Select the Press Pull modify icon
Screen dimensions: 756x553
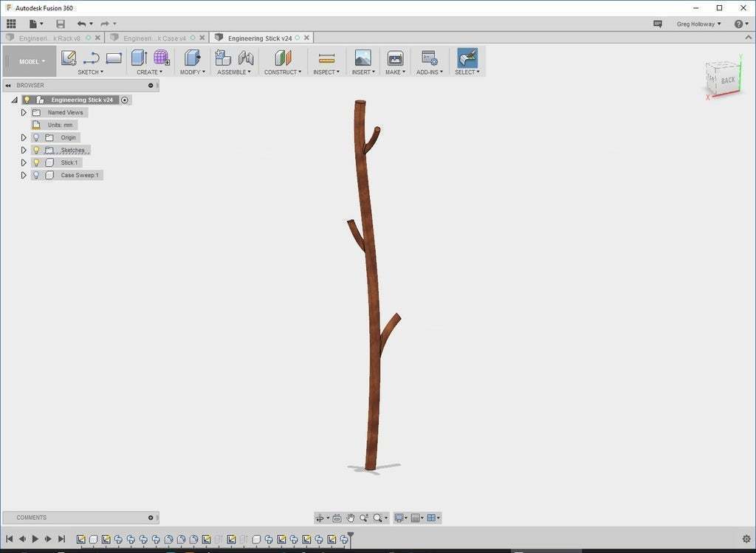click(192, 58)
